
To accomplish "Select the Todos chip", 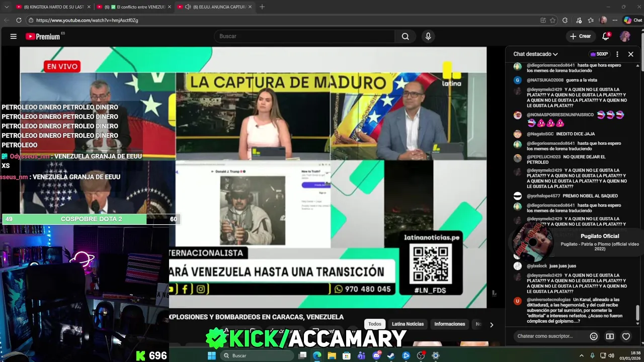I will (375, 324).
